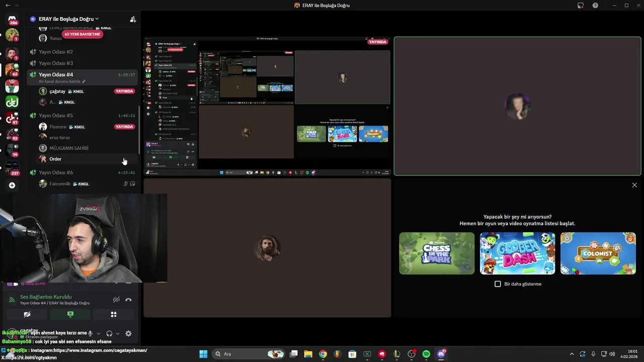Viewport: 644px width, 362px height.
Task: Click the channel list scrollbar
Action: [139, 130]
